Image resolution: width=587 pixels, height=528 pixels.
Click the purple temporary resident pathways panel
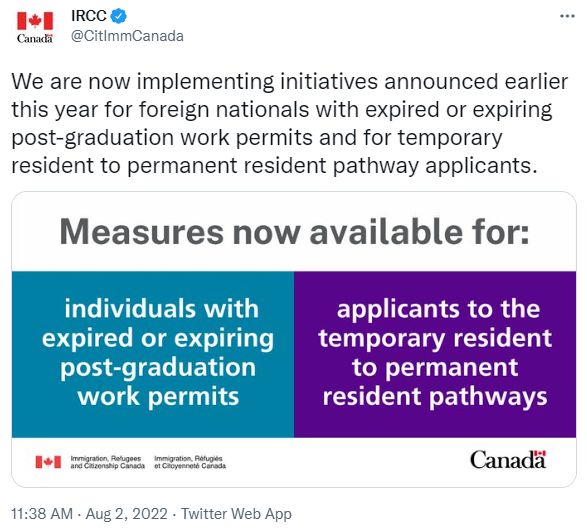point(435,354)
